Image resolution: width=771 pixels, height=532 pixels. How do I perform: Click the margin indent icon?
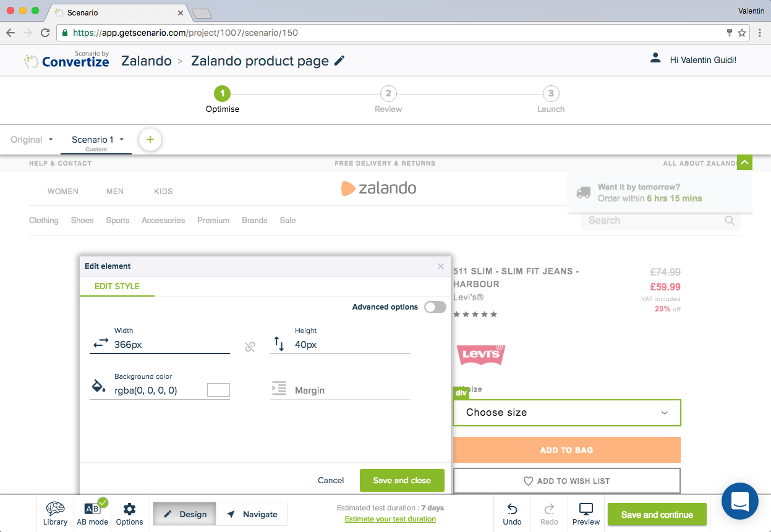[x=279, y=389]
